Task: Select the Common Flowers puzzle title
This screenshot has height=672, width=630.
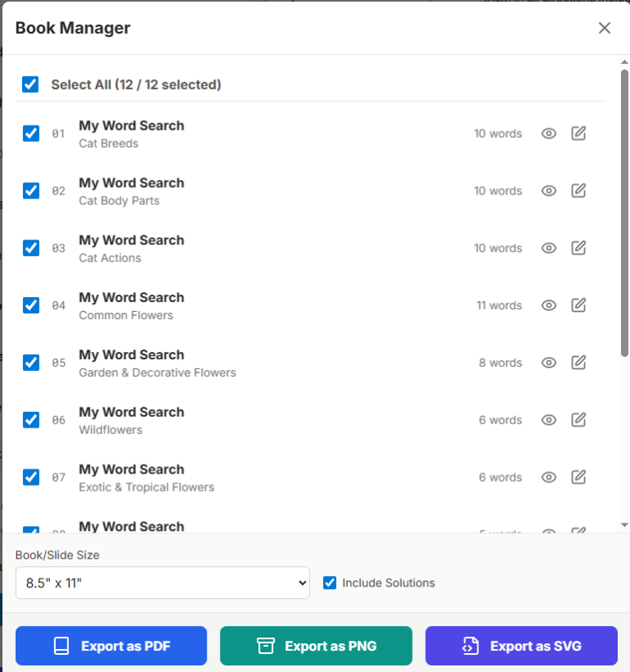Action: coord(131,298)
